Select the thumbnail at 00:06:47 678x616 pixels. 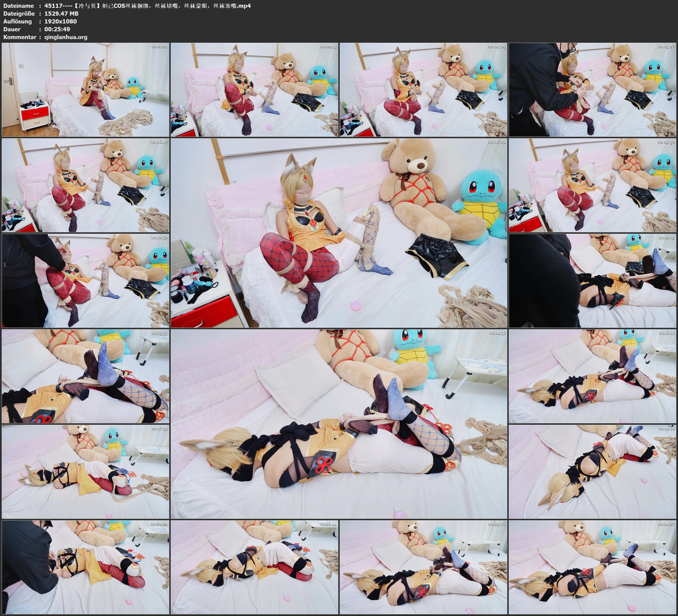[x=85, y=185]
